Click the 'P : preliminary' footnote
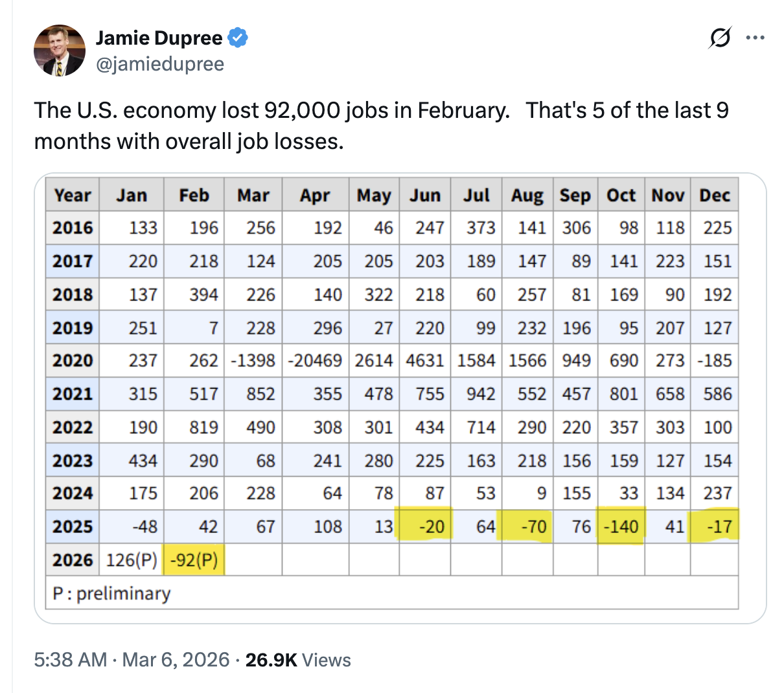The width and height of the screenshot is (784, 693). [x=111, y=593]
